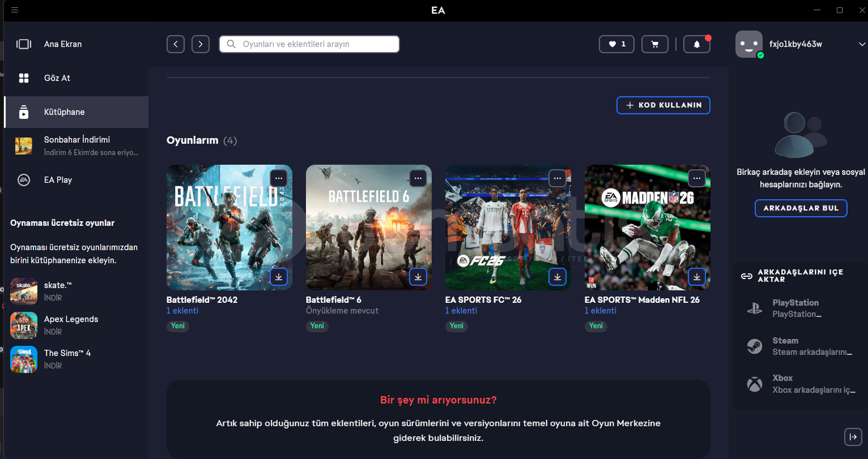This screenshot has height=459, width=868.
Task: Click the 'Önyükleme mevcut' text under Battlefield 6
Action: pos(342,311)
